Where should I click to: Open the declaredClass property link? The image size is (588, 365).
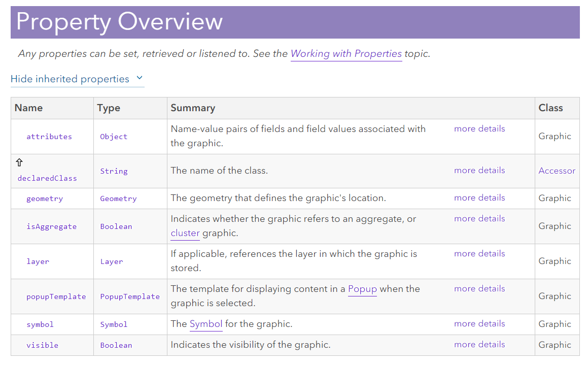click(x=47, y=178)
